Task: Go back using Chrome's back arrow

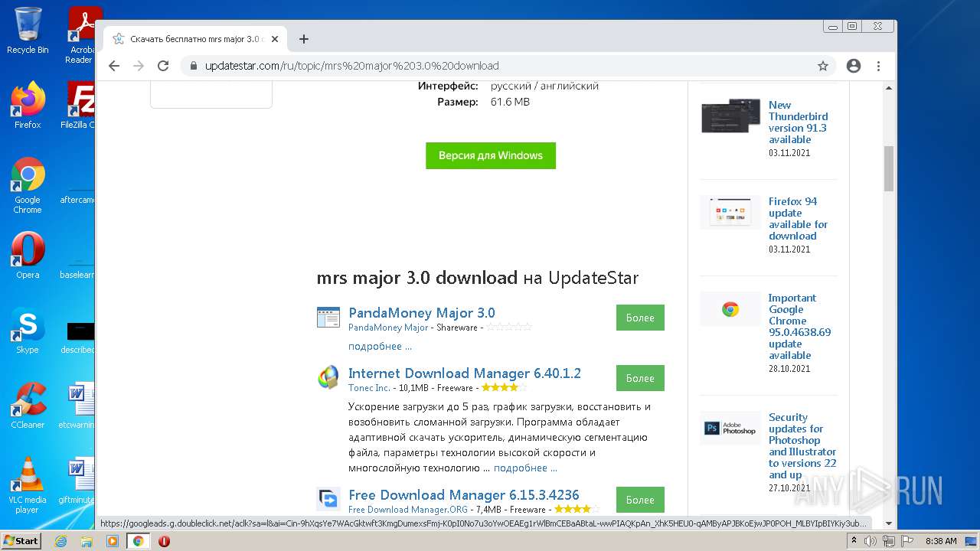Action: point(114,66)
